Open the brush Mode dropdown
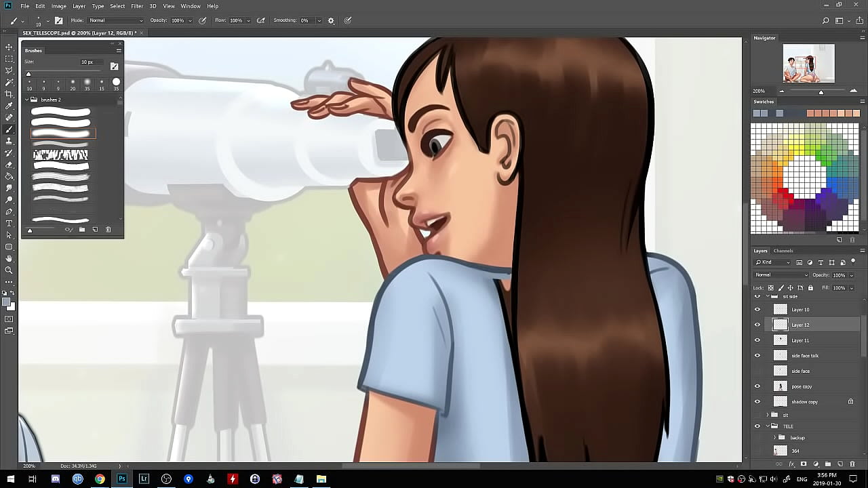The height and width of the screenshot is (488, 868). click(115, 20)
